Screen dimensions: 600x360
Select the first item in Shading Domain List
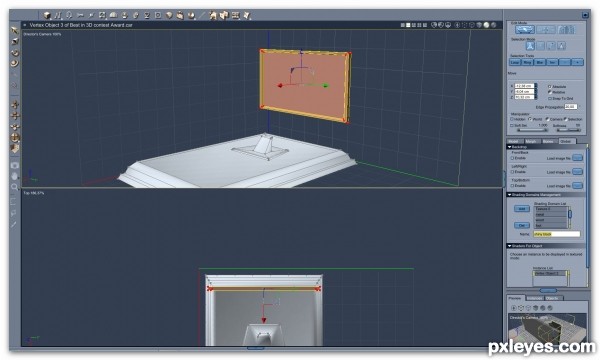[x=550, y=209]
